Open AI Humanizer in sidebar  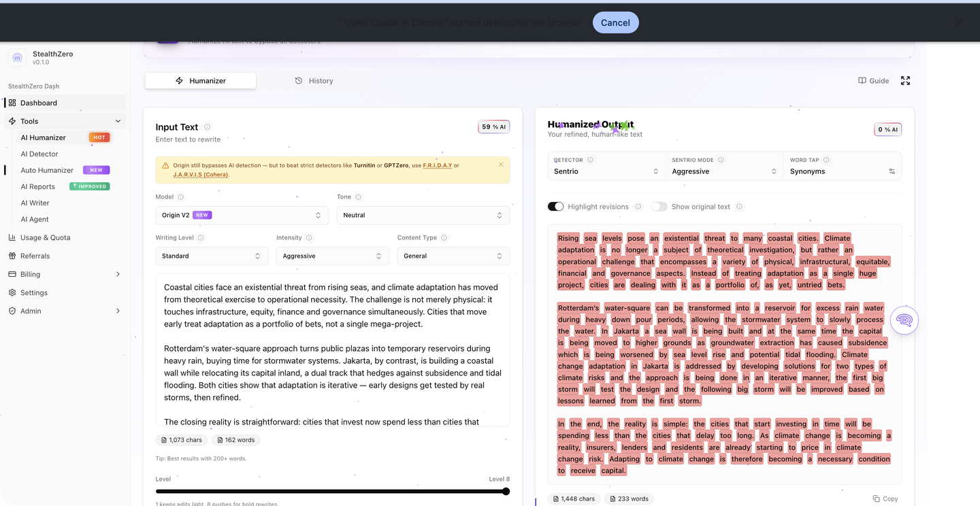click(66, 137)
